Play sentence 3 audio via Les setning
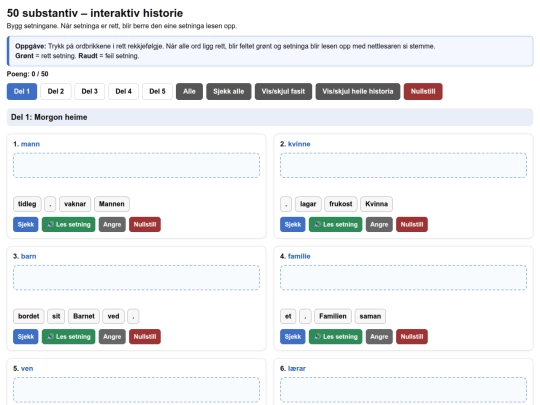Viewport: 540px width, 405px height. click(x=69, y=337)
